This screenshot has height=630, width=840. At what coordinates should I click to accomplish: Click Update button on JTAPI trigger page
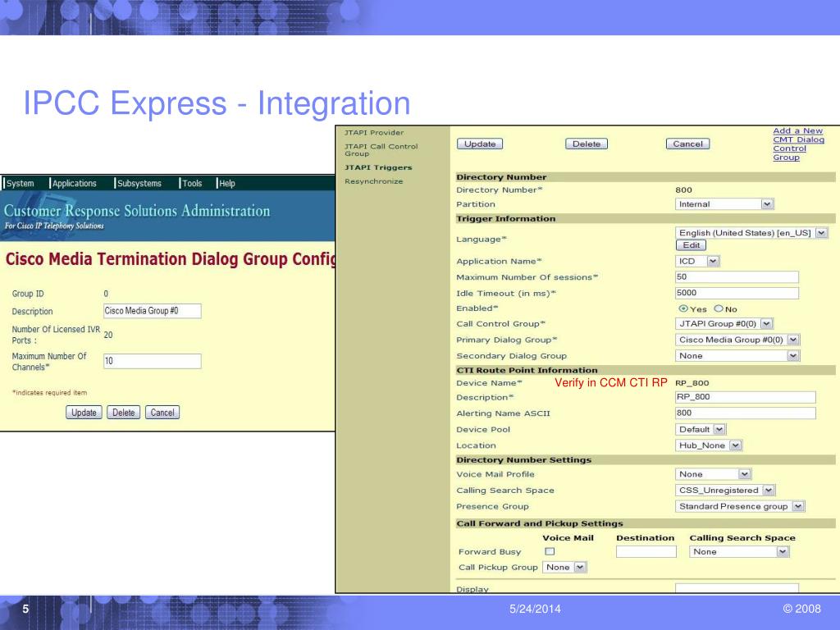point(480,144)
